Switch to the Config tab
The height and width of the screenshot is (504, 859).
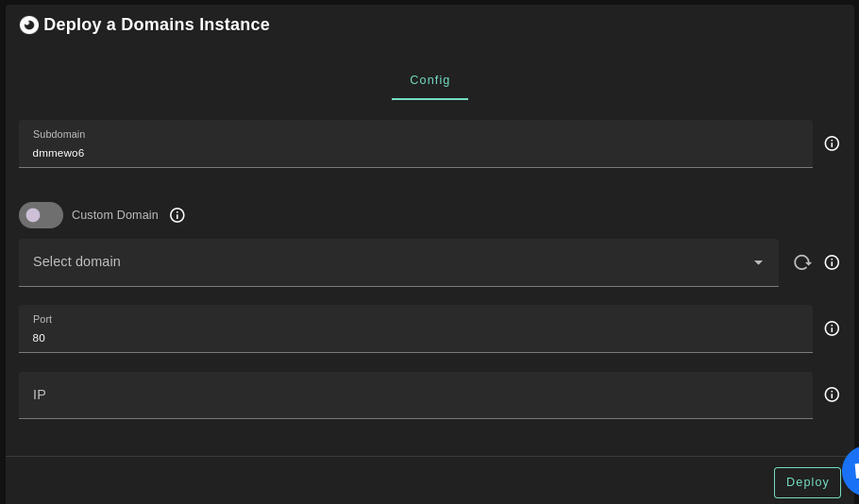[429, 80]
